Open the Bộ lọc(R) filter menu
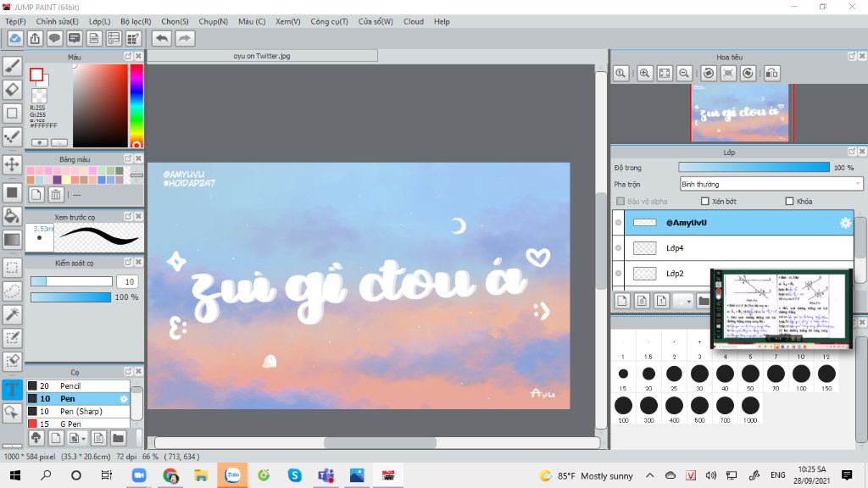 pos(136,21)
